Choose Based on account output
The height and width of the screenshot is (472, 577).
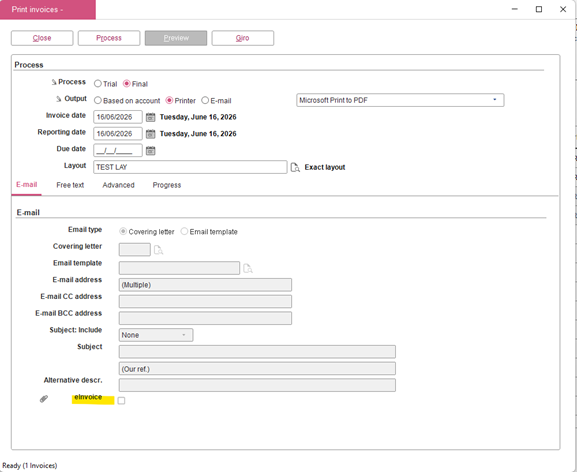(98, 100)
